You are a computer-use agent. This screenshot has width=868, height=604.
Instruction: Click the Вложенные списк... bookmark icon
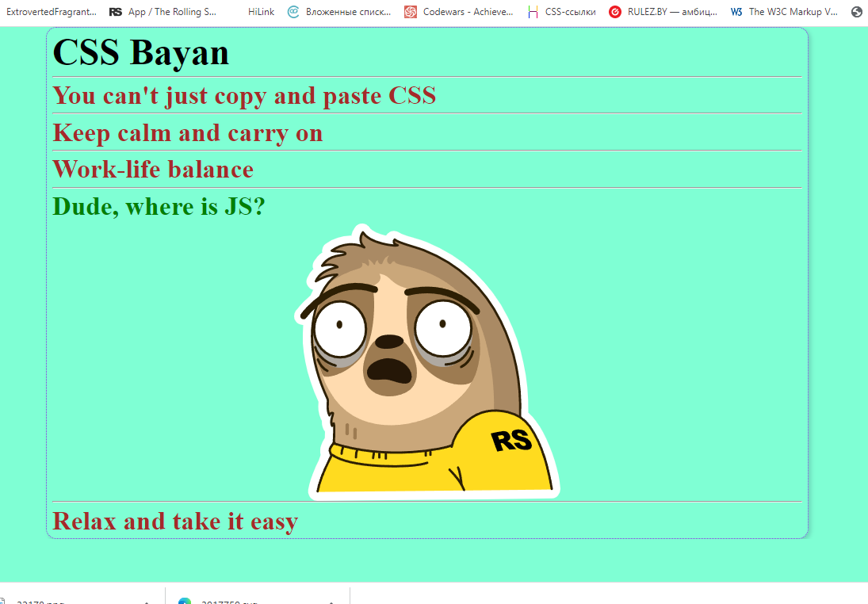pos(293,12)
